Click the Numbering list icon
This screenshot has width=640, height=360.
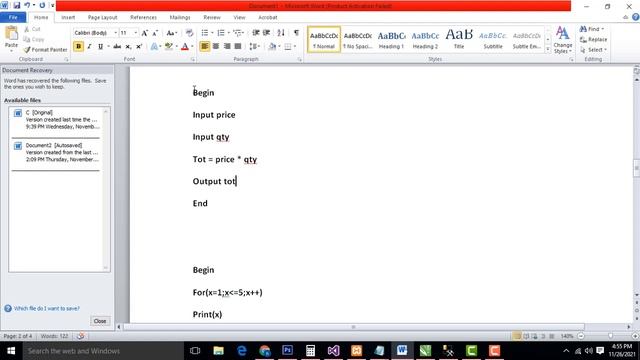coord(221,33)
